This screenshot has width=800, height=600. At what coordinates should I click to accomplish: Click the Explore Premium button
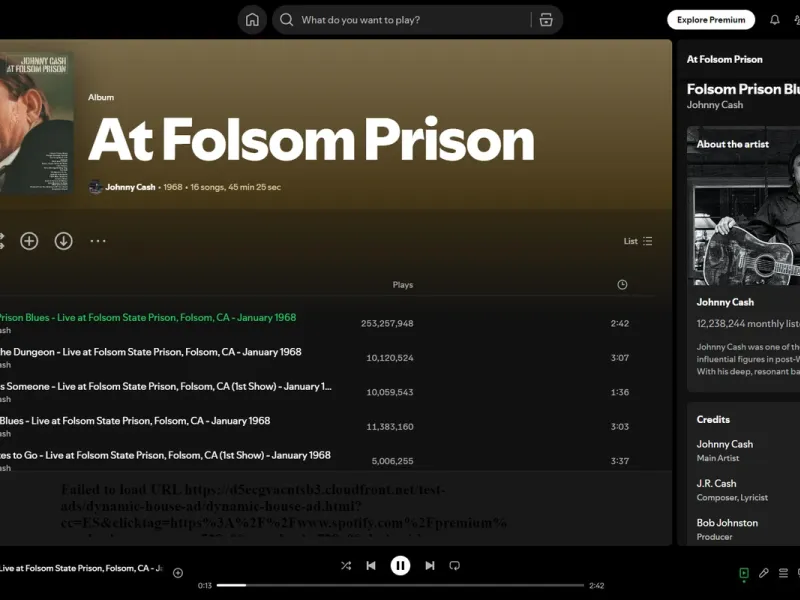tap(711, 20)
